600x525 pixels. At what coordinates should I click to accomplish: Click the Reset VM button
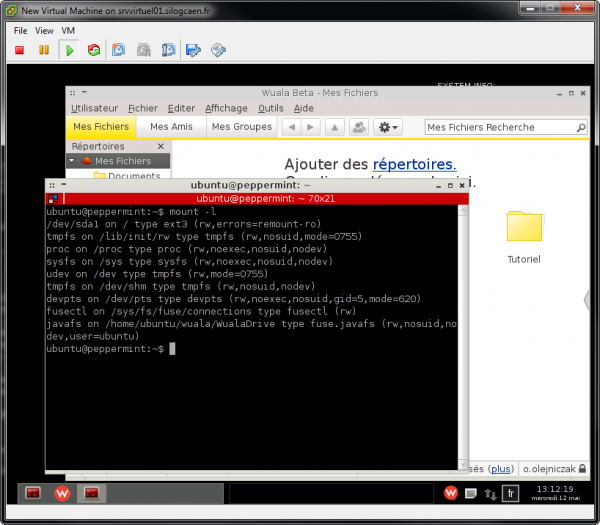94,50
